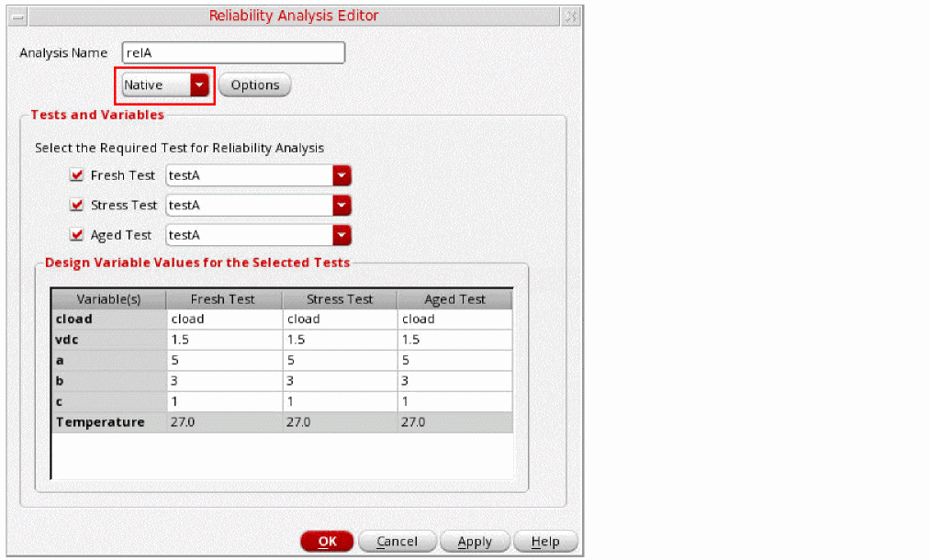Confirm with the OK button

point(327,541)
